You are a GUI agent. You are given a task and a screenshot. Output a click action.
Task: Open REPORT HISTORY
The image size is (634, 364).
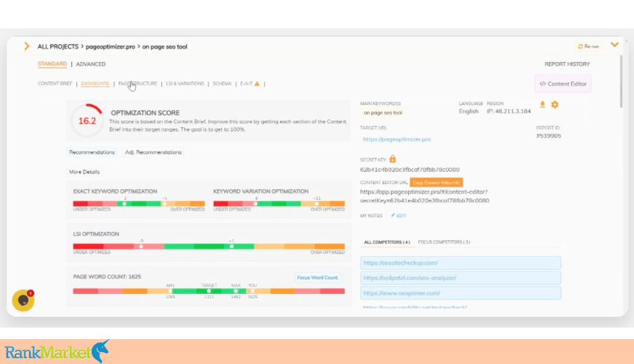[567, 64]
